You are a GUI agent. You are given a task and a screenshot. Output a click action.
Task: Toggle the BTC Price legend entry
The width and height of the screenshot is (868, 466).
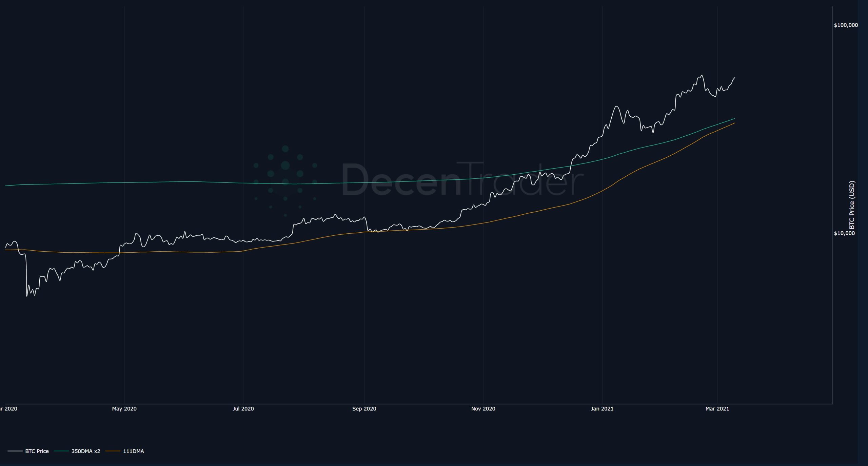[x=37, y=451]
